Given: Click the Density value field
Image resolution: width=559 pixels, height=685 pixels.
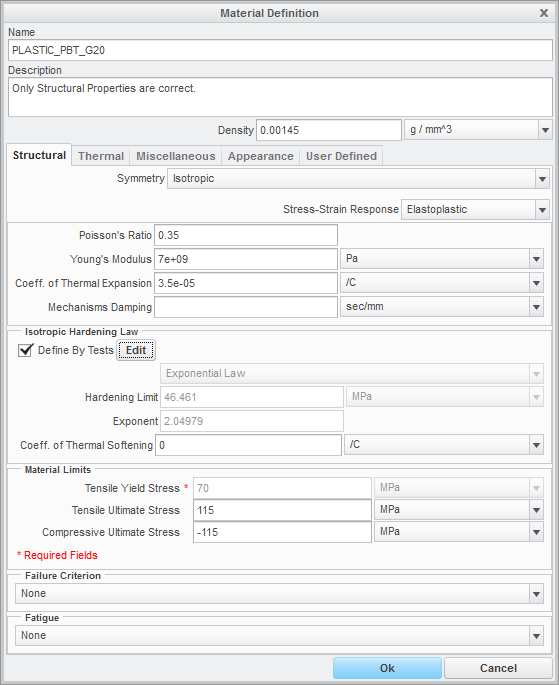Looking at the screenshot, I should click(x=329, y=130).
